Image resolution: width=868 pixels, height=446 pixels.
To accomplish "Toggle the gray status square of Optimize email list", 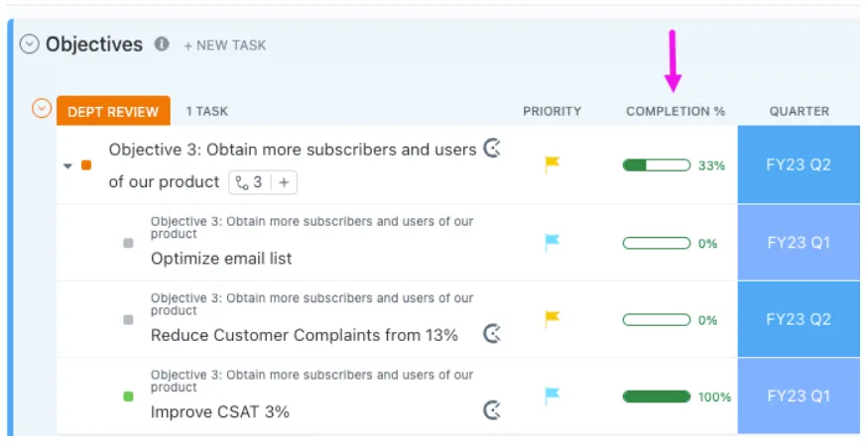I will coord(128,243).
